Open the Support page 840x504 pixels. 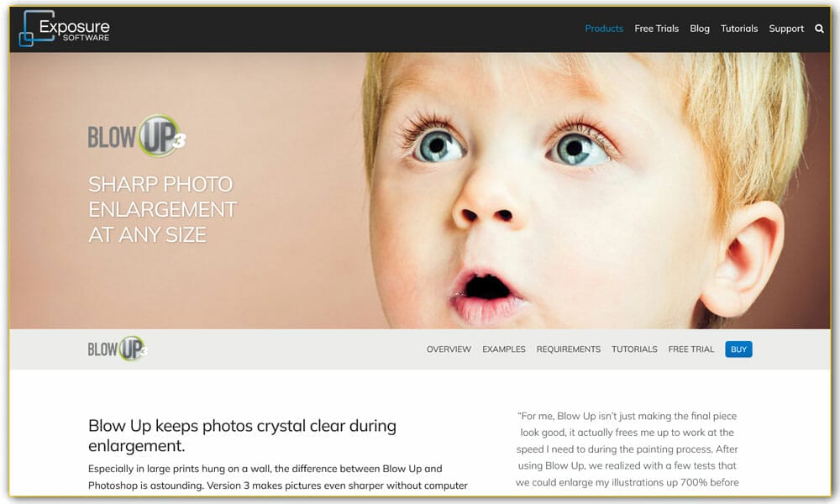click(786, 29)
